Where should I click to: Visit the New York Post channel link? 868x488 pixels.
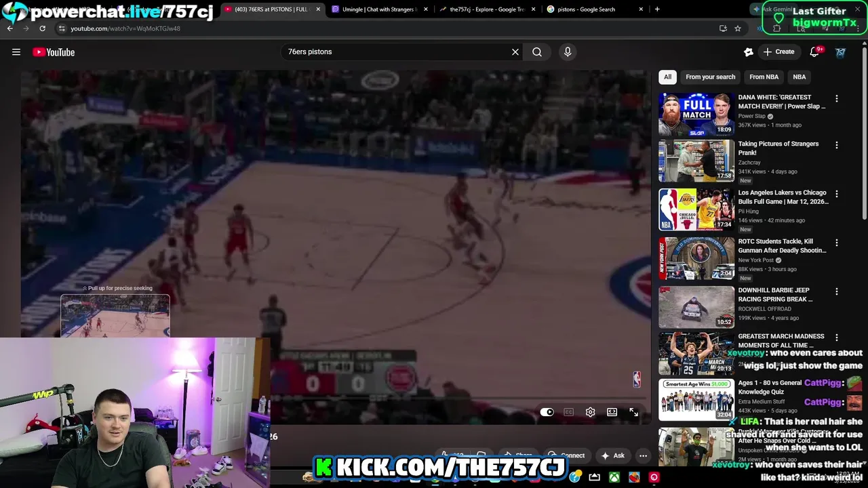pos(755,260)
